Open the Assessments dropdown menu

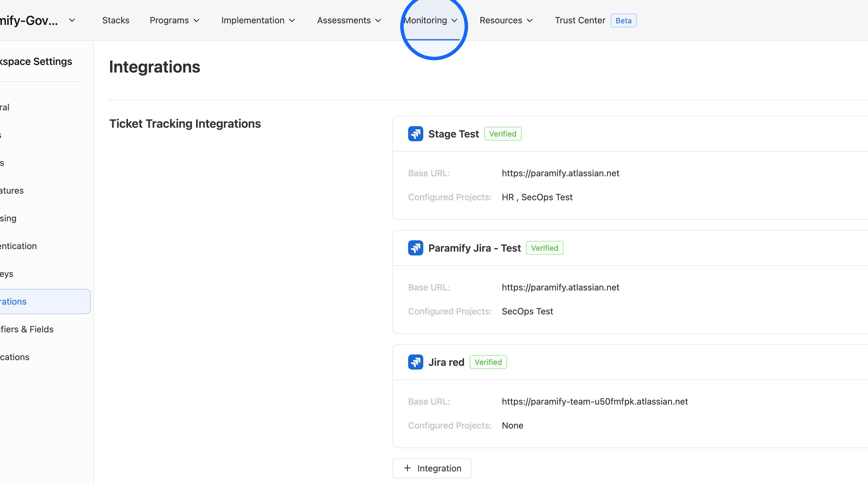[349, 20]
